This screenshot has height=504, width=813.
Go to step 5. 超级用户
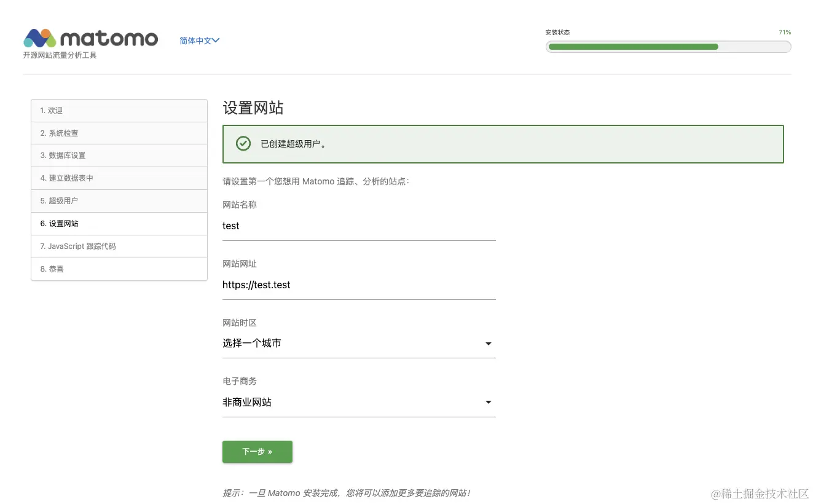click(119, 201)
